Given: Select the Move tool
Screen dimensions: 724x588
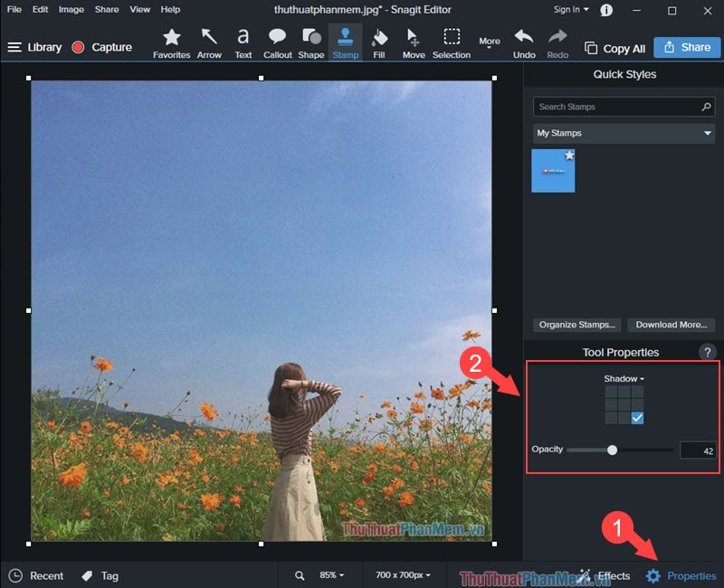Looking at the screenshot, I should (413, 42).
